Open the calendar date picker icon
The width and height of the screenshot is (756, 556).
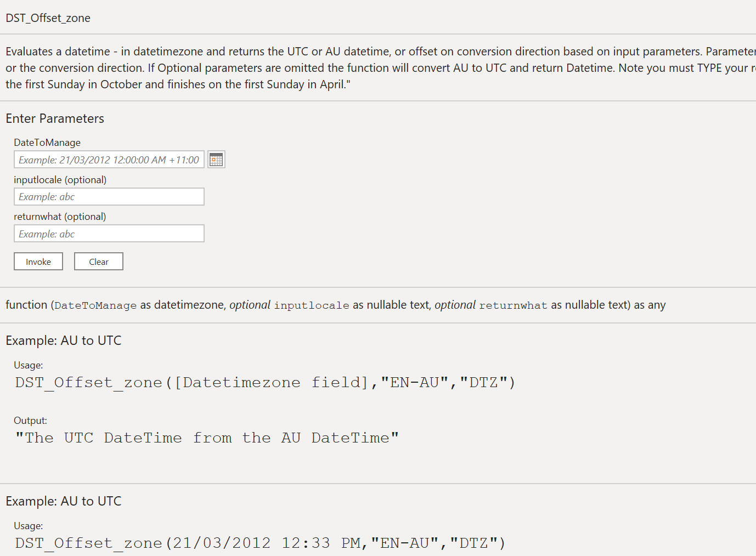click(216, 160)
